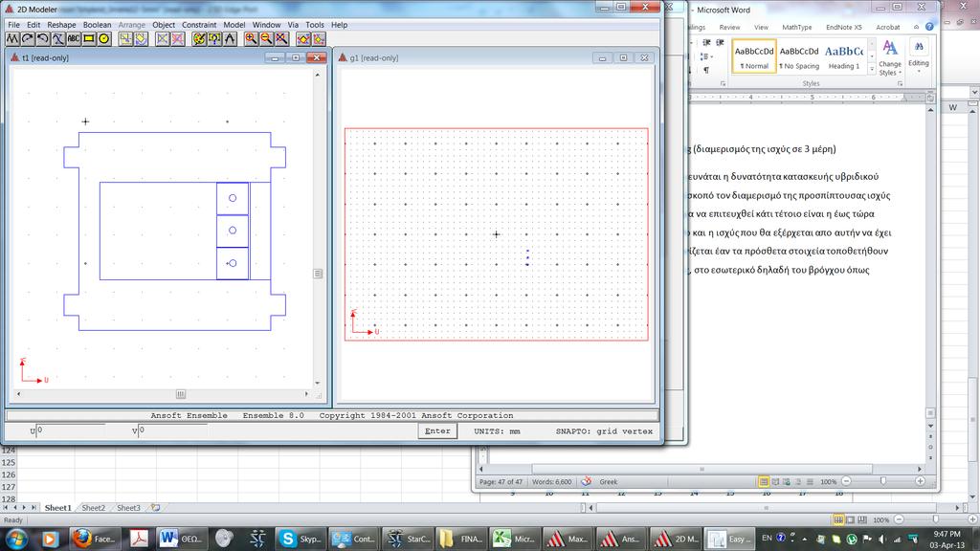Click the Word zoom slider handle
The image size is (980, 551).
883,481
